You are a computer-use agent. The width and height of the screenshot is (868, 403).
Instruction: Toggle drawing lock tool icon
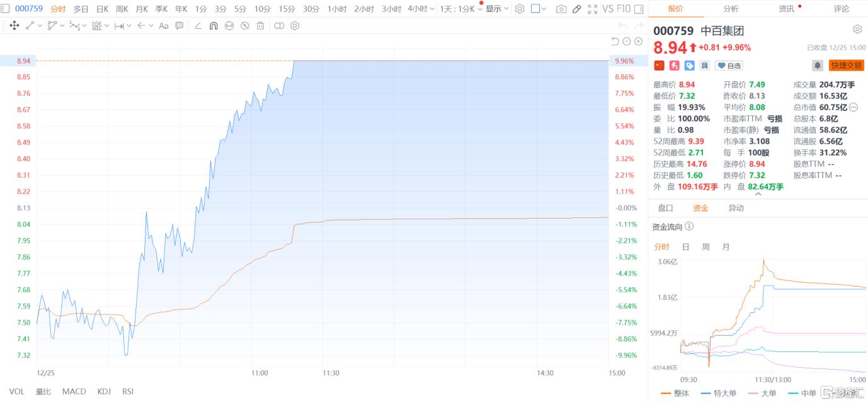tap(229, 26)
